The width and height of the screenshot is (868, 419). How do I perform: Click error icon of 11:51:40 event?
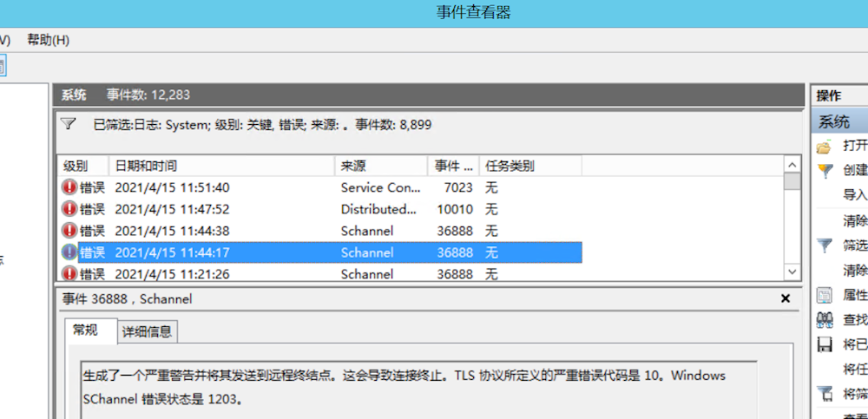pyautogui.click(x=69, y=187)
